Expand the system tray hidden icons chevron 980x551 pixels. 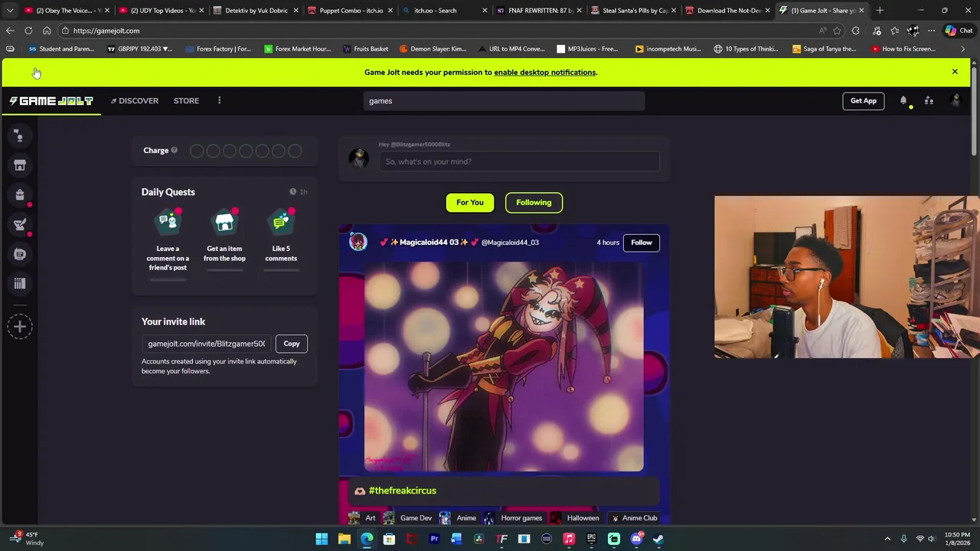tap(887, 539)
